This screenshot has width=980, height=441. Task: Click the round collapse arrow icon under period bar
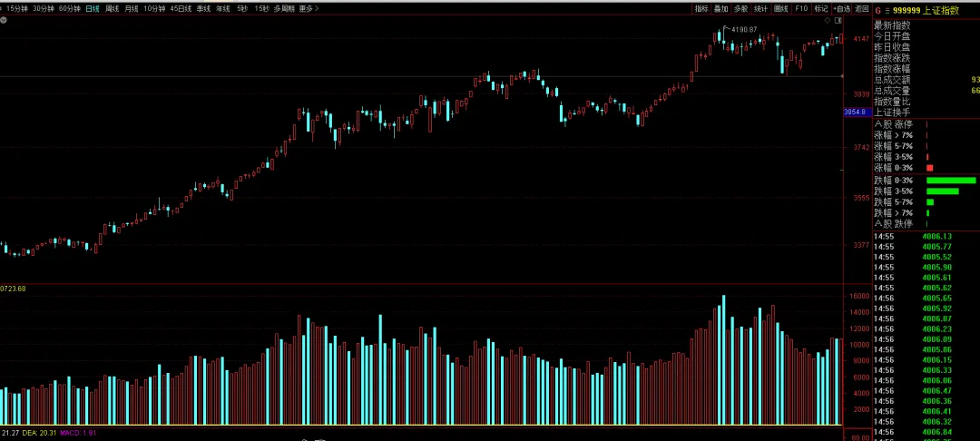click(x=3, y=20)
